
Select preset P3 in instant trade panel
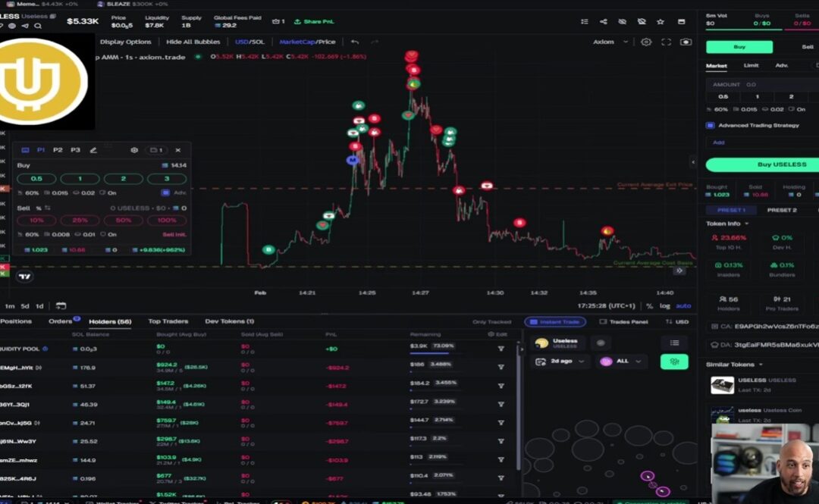[x=75, y=150]
